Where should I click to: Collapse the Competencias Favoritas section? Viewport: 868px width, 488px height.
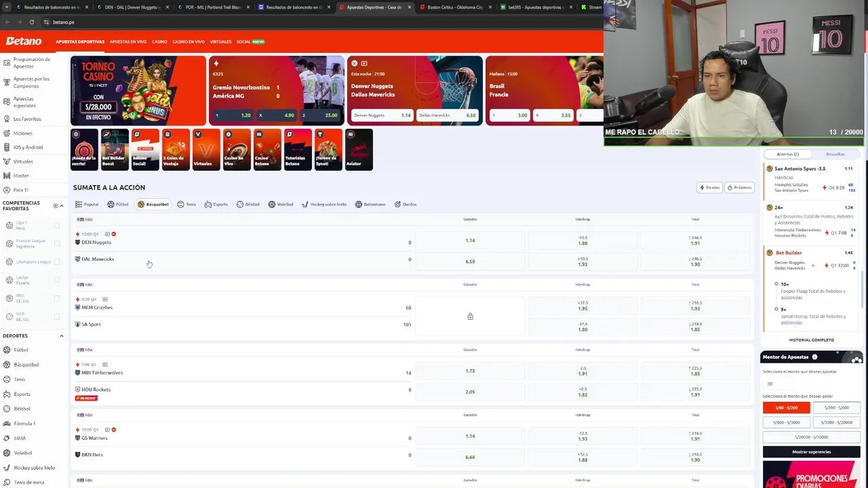(x=61, y=205)
